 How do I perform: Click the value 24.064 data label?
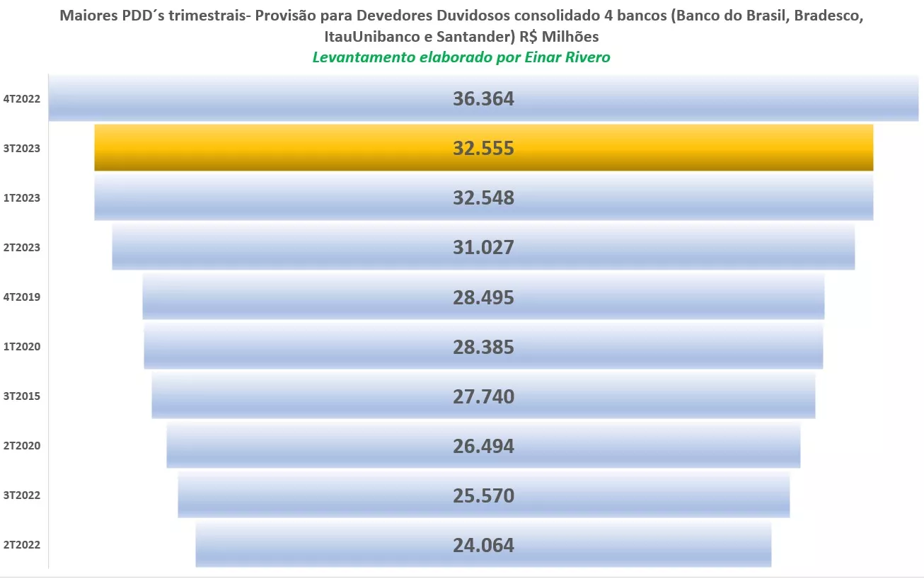[x=483, y=545]
